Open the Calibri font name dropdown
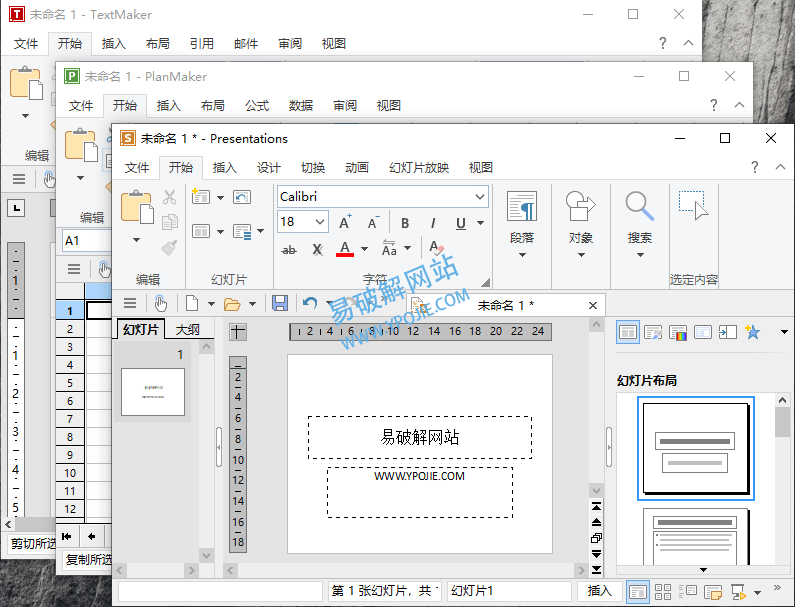Image resolution: width=795 pixels, height=607 pixels. [481, 197]
